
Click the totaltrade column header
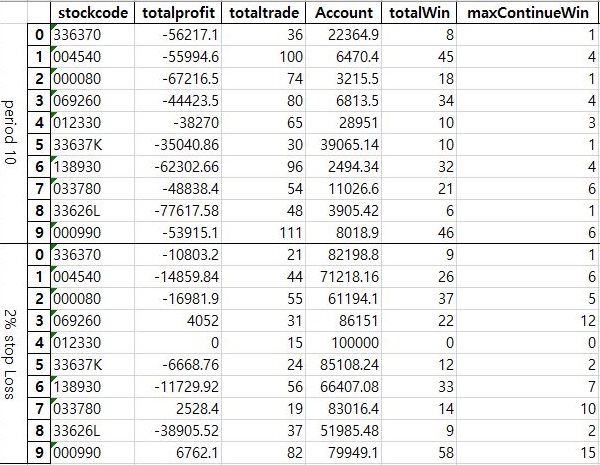point(263,13)
